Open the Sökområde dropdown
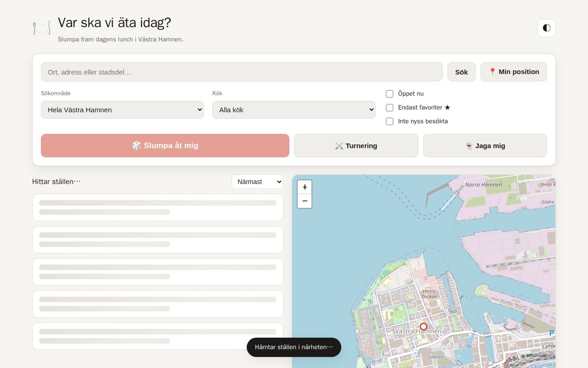The height and width of the screenshot is (368, 588). point(122,110)
